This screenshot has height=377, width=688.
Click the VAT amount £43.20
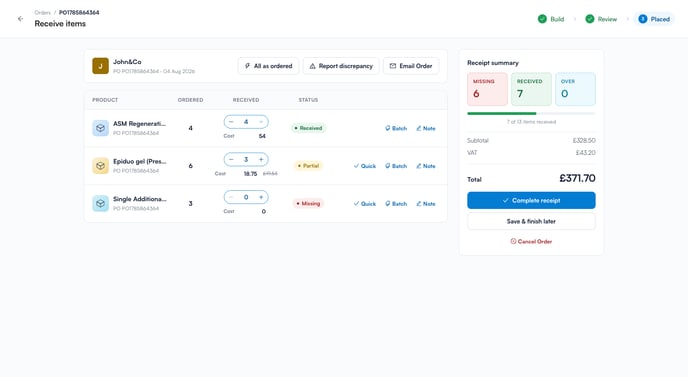[585, 153]
